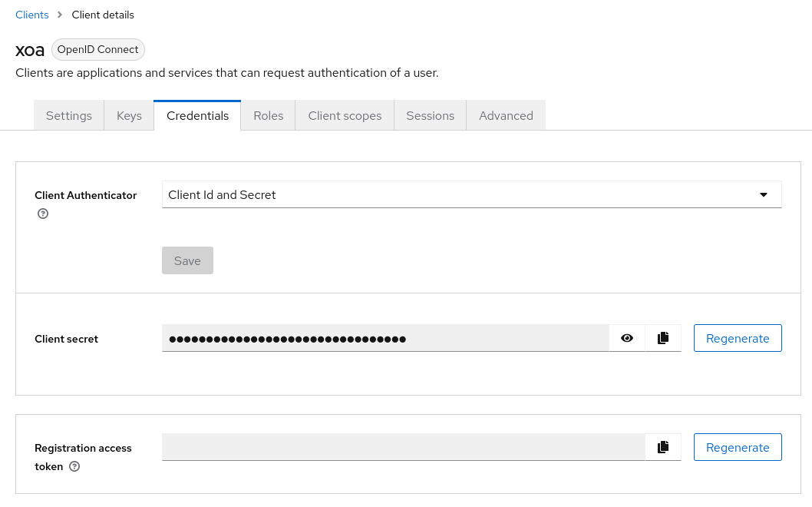Screen dimensions: 812x507
Task: View the Sessions tab
Action: (431, 115)
